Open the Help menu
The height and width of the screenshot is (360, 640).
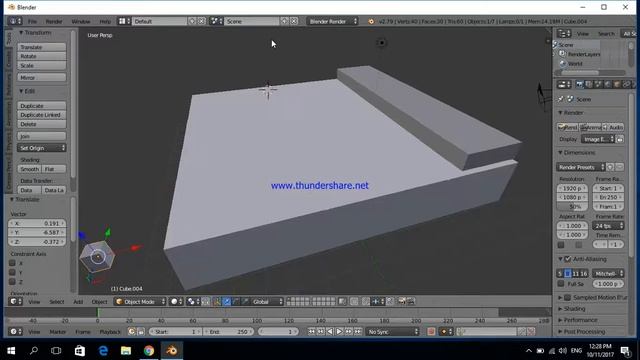click(105, 21)
